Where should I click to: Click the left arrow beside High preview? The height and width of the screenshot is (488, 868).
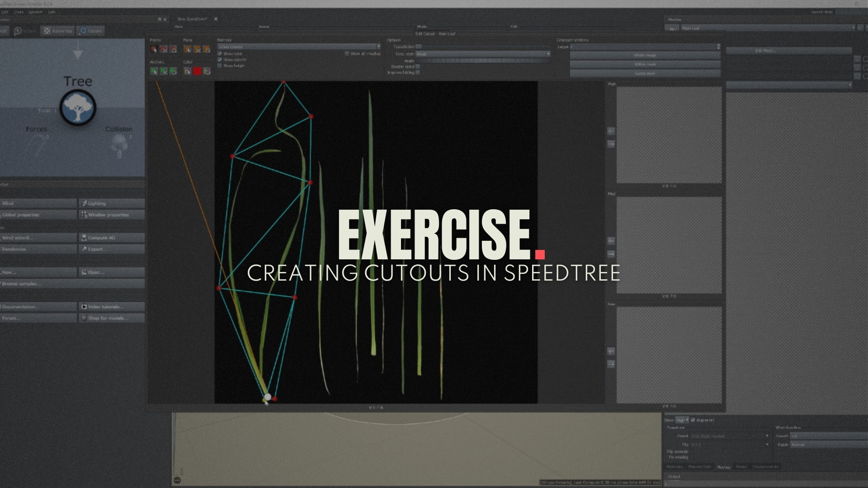(611, 131)
